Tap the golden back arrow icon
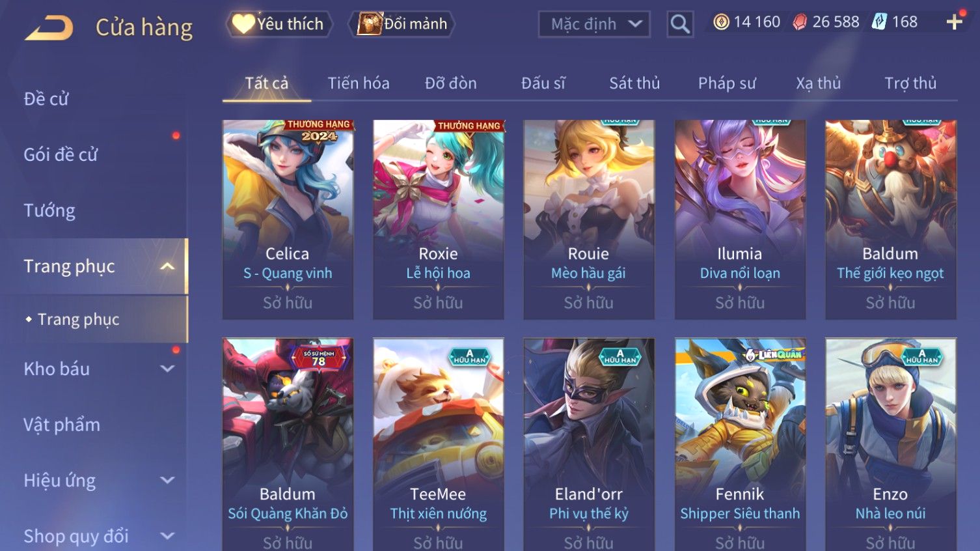Viewport: 980px width, 551px height. [49, 28]
